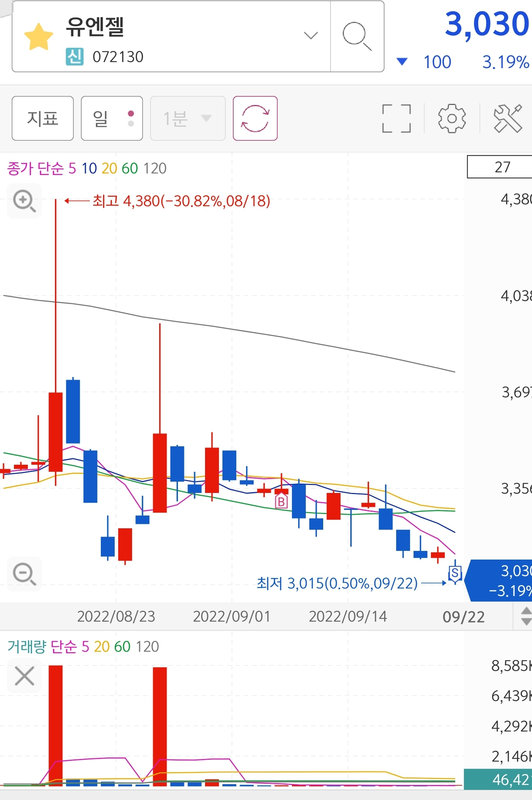Screen dimensions: 532x800
Task: Click the 2022/09/14 date axis label
Action: [x=348, y=616]
